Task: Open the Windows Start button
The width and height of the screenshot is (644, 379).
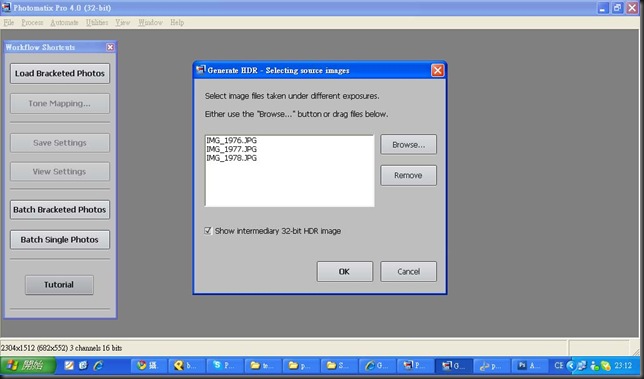Action: pos(28,365)
